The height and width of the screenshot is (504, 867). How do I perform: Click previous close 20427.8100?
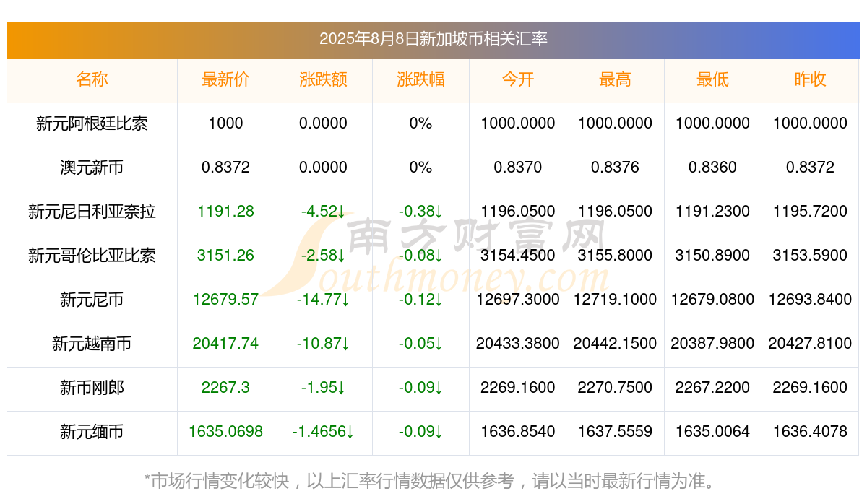(810, 344)
